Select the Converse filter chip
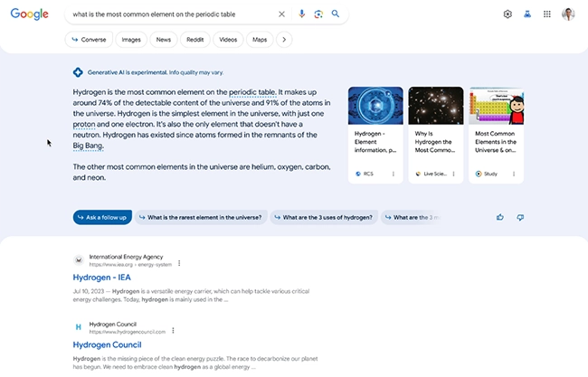Viewport: 588px width, 377px height. (89, 40)
